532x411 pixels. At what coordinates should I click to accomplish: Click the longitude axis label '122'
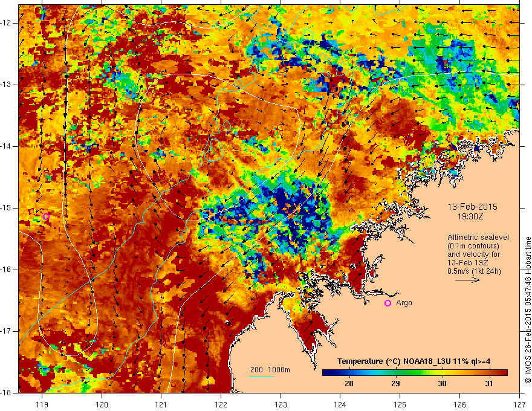point(221,404)
